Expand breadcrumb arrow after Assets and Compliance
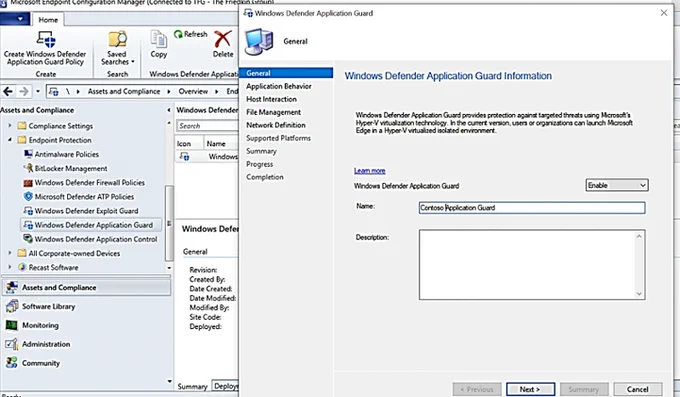This screenshot has width=680, height=397. coord(169,92)
